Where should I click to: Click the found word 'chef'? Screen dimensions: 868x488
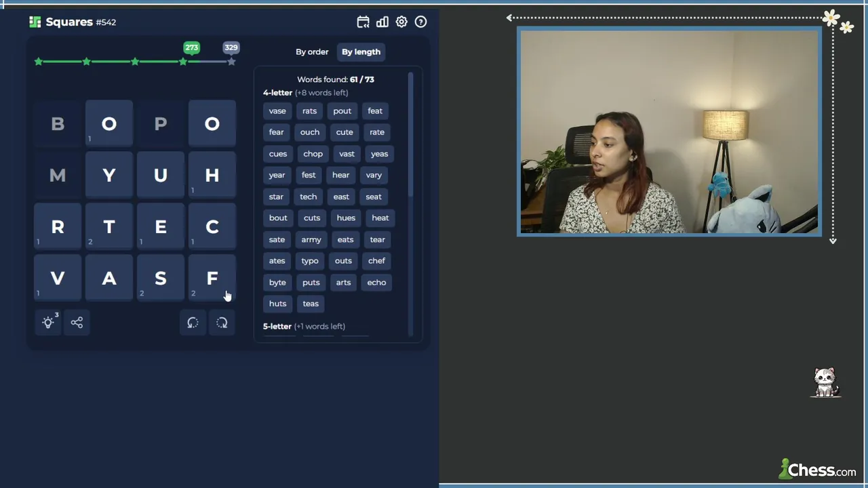point(376,261)
